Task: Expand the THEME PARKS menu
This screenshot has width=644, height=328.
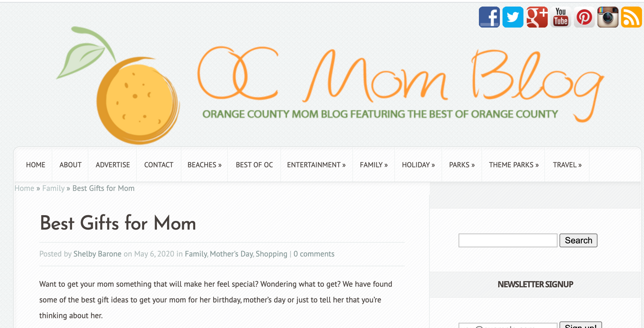Action: (x=513, y=164)
